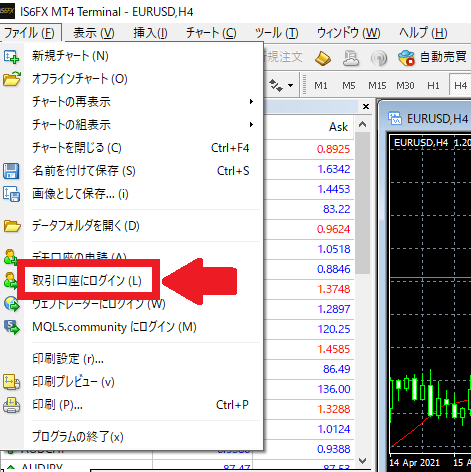
Task: Click the printer icon beside 印刷 (P)
Action: coord(11,405)
